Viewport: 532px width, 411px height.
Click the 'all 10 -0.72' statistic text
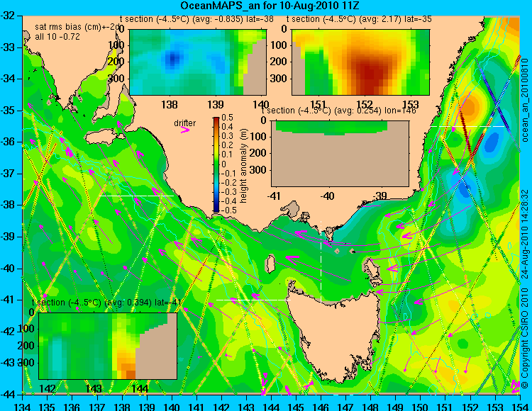point(57,37)
